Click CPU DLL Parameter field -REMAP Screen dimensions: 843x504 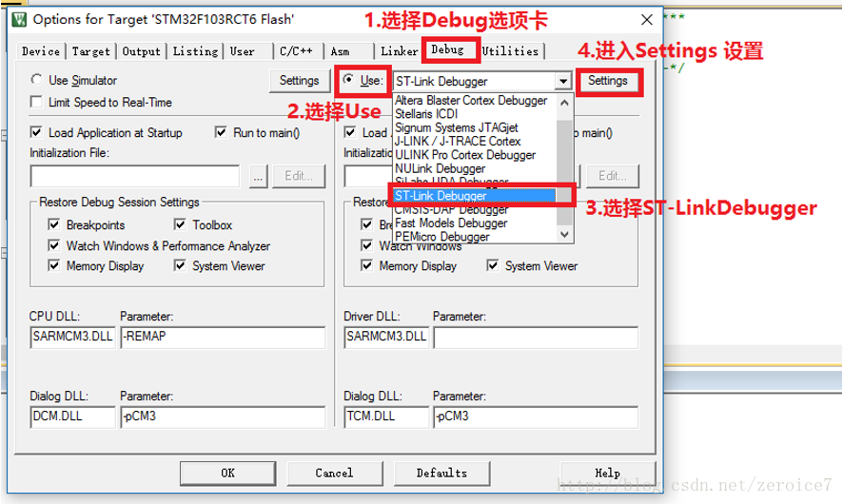click(x=223, y=338)
